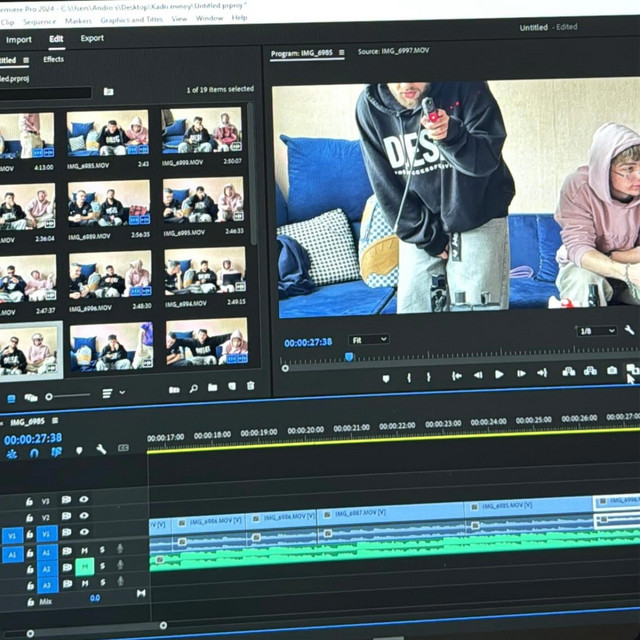Open the IMG_6985 timeline panel menu

pos(55,420)
